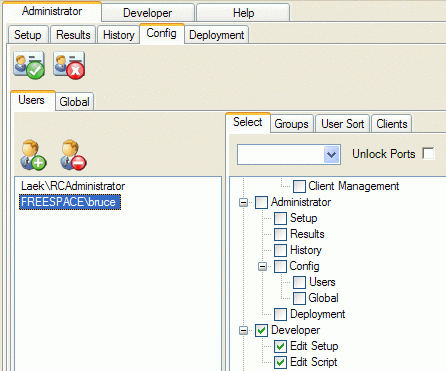The image size is (446, 371).
Task: Check the Global permission checkbox in tree
Action: [299, 298]
